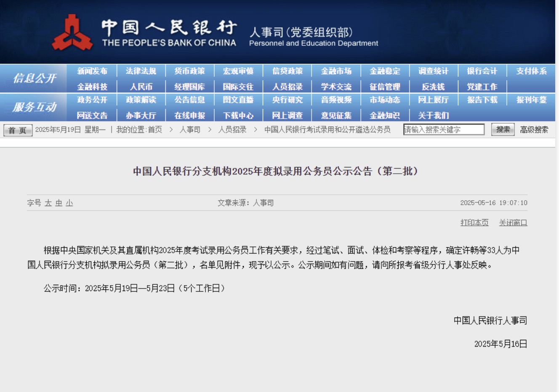Open 党建工作 menu item
Screen dimensions: 559x392
(482, 87)
